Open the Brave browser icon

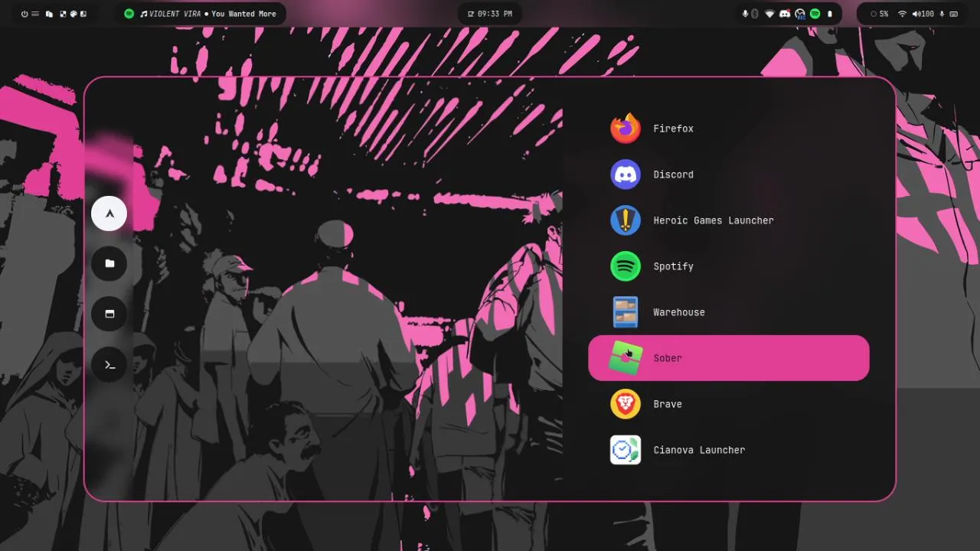626,404
